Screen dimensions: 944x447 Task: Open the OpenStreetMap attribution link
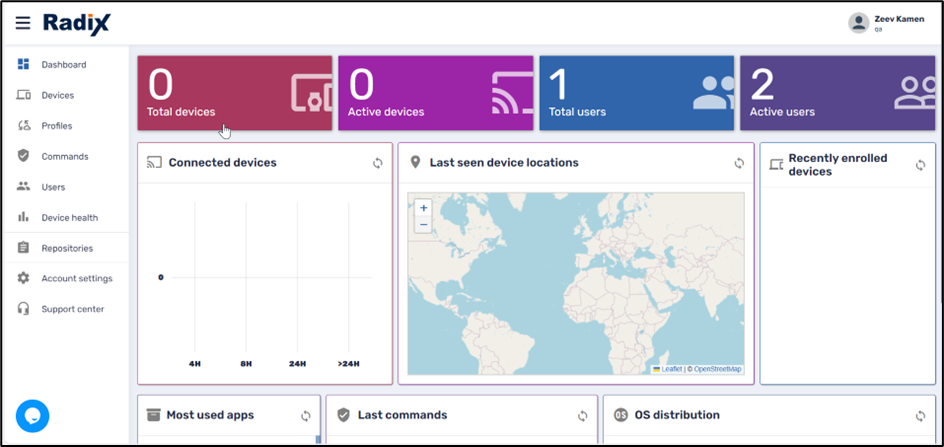click(x=718, y=369)
